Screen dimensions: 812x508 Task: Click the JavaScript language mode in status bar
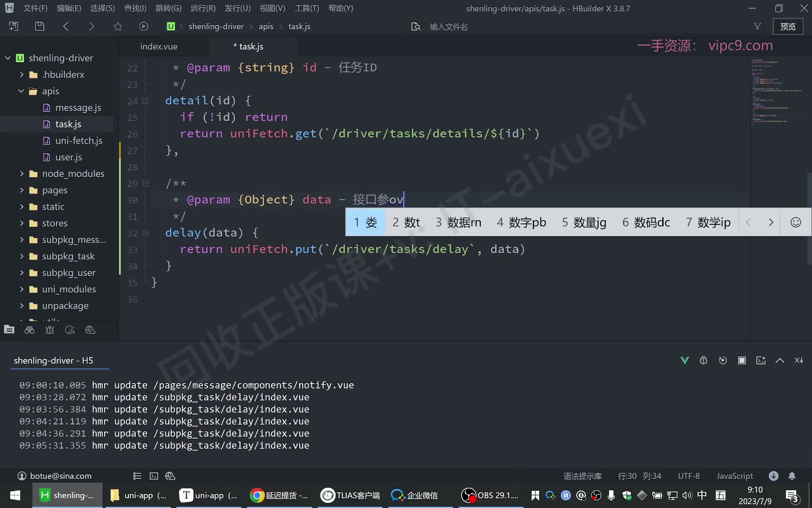point(735,476)
